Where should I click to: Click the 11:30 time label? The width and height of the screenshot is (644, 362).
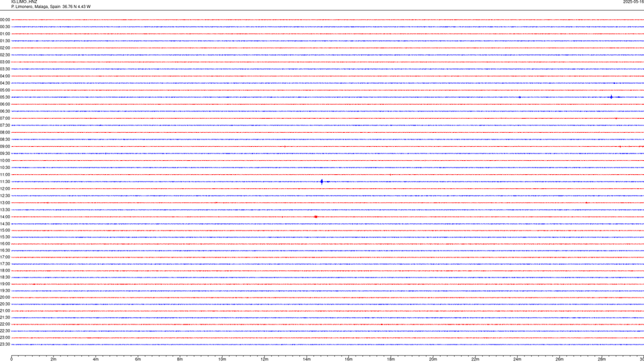point(5,182)
